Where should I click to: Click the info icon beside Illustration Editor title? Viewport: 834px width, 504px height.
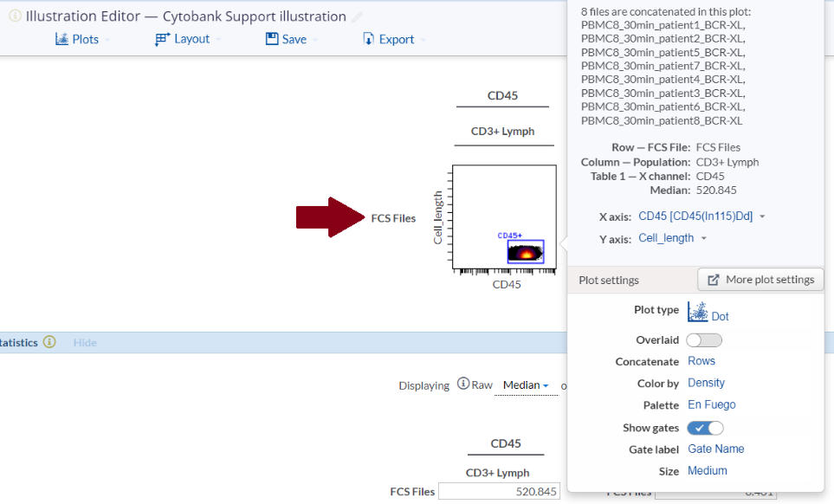(15, 16)
